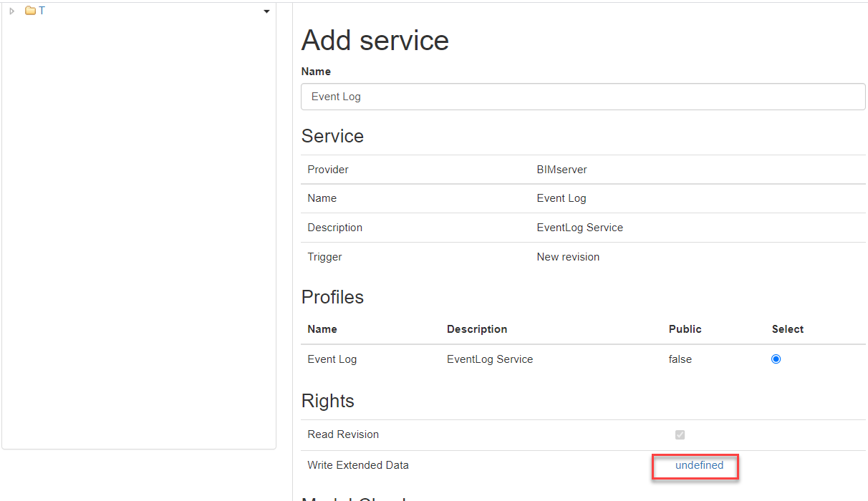Click the Trigger row label
The width and height of the screenshot is (868, 501).
click(324, 257)
